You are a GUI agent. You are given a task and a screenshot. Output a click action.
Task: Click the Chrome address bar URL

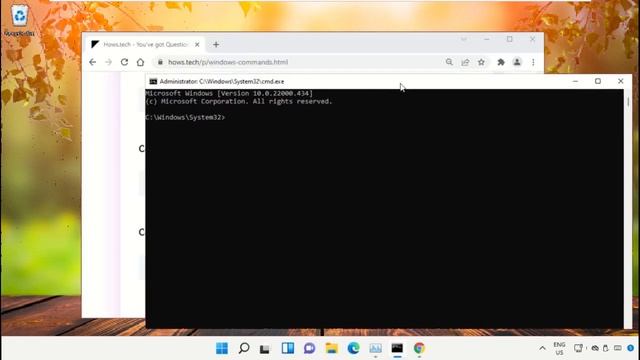tap(228, 62)
